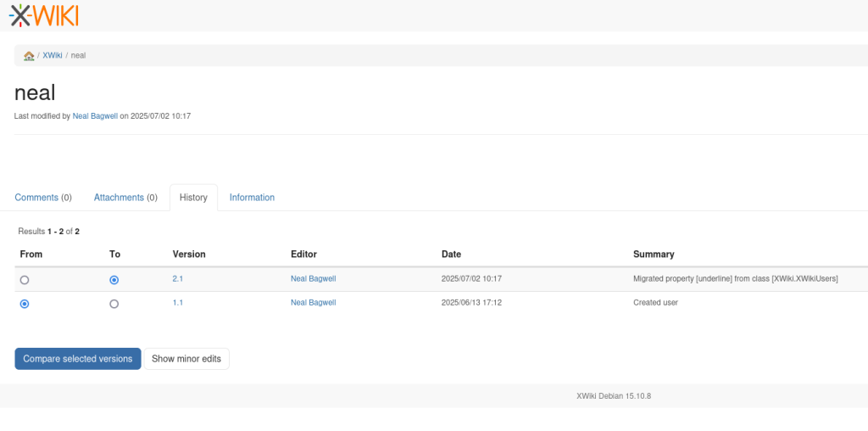Open the Attachments (0) tab
Viewport: 868px width, 431px height.
(125, 198)
